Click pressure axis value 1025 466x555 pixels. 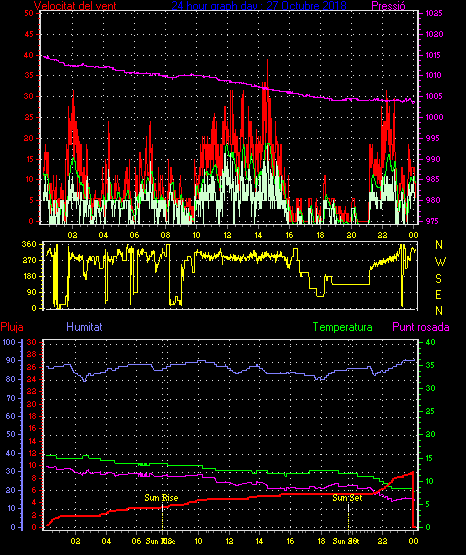coord(434,13)
